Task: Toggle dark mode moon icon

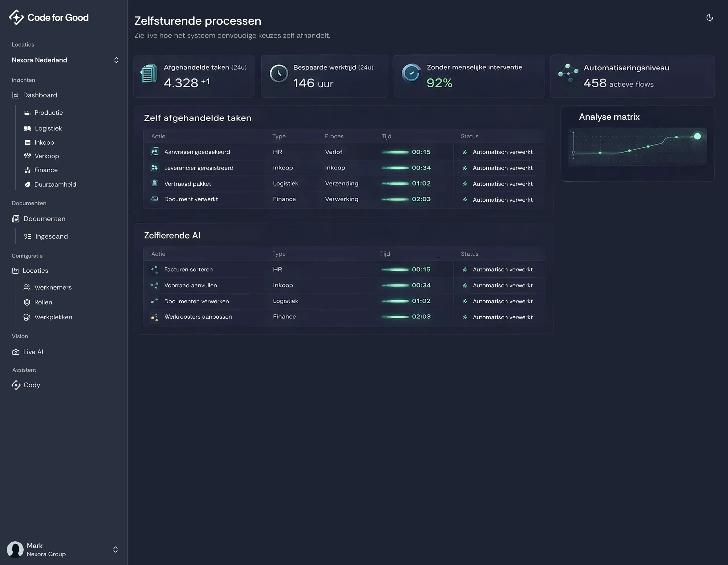Action: pos(710,18)
